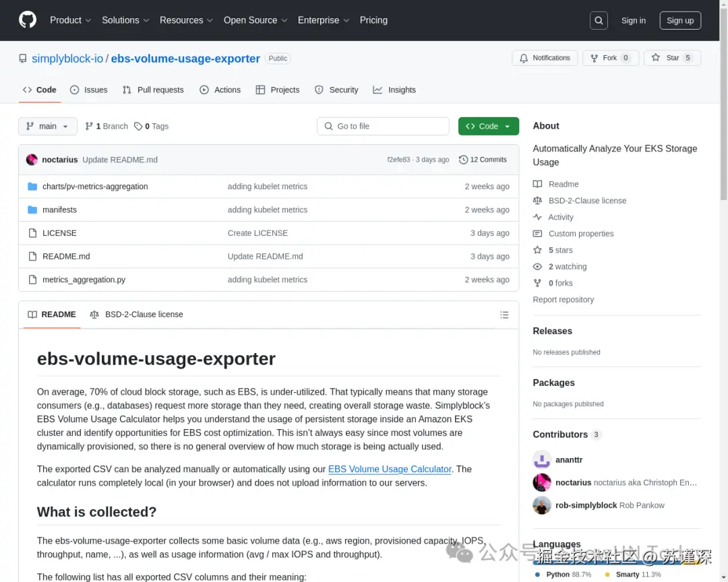Open the commit history clock icon
The height and width of the screenshot is (582, 728).
click(x=463, y=160)
